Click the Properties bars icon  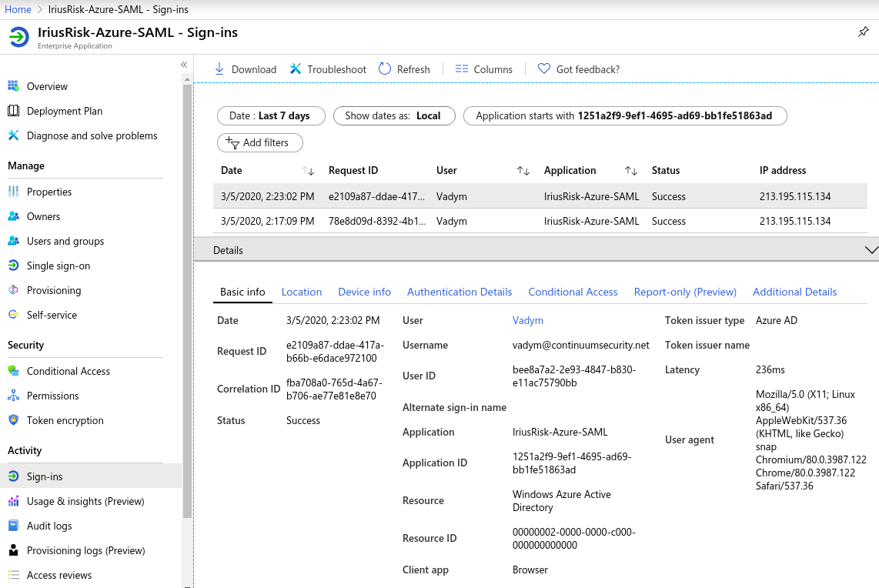13,192
